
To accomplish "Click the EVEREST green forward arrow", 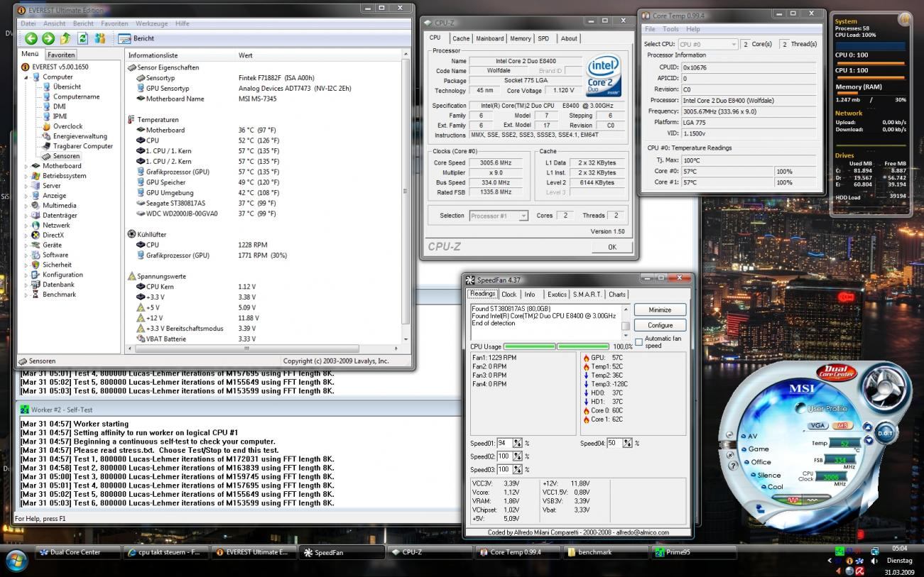I will (x=48, y=38).
